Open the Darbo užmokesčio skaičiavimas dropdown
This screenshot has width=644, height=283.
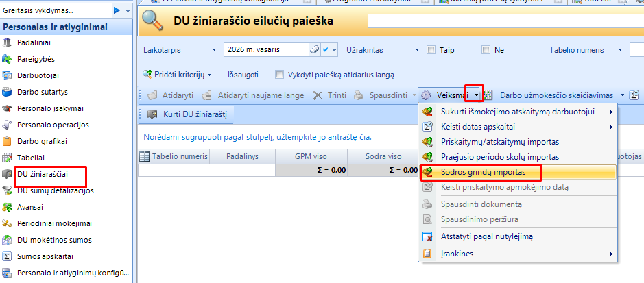(622, 95)
